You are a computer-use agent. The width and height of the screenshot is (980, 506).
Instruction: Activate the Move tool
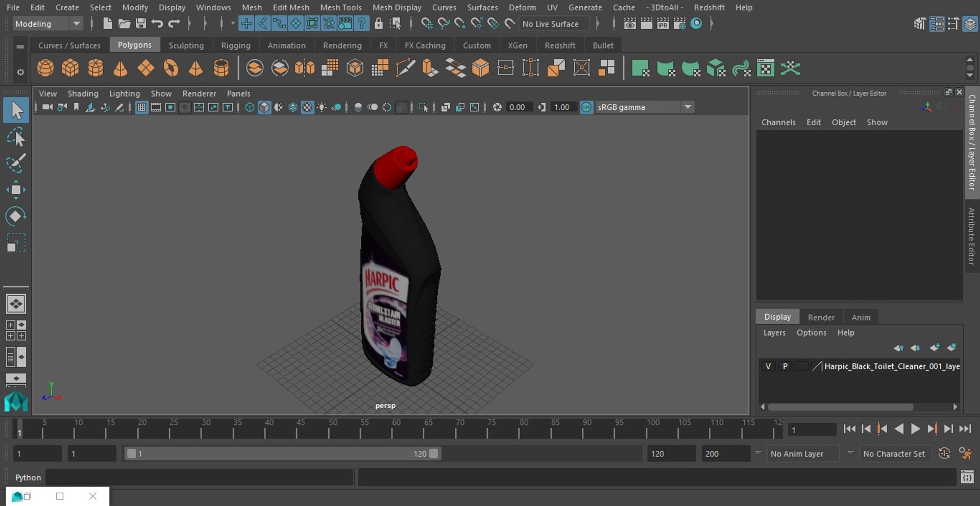(16, 190)
